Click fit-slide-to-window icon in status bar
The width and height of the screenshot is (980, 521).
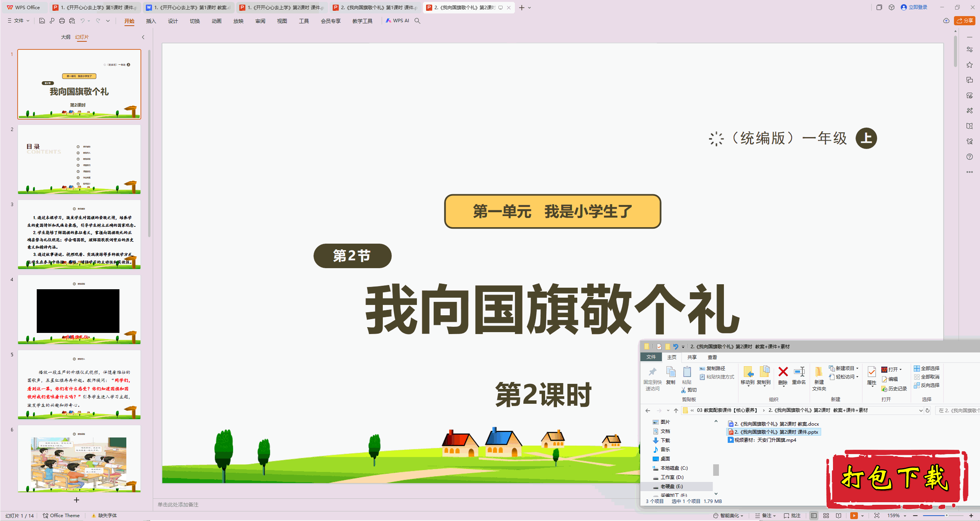877,516
